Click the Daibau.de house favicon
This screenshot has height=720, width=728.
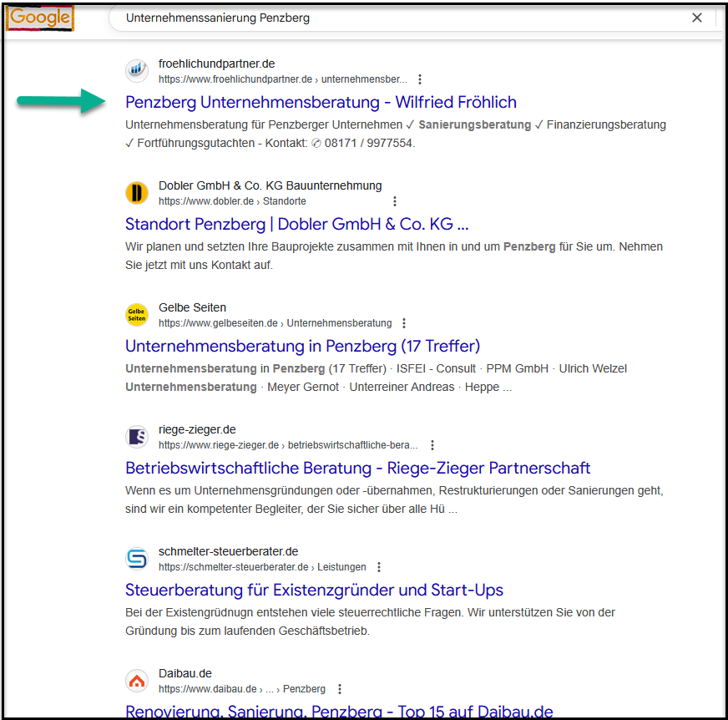tap(137, 681)
